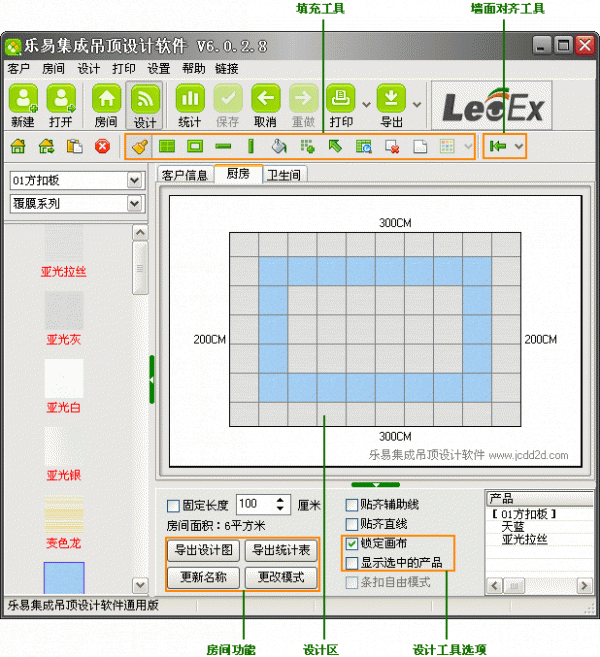Switch to the 卫生间 tab
600x657 pixels.
[x=283, y=175]
